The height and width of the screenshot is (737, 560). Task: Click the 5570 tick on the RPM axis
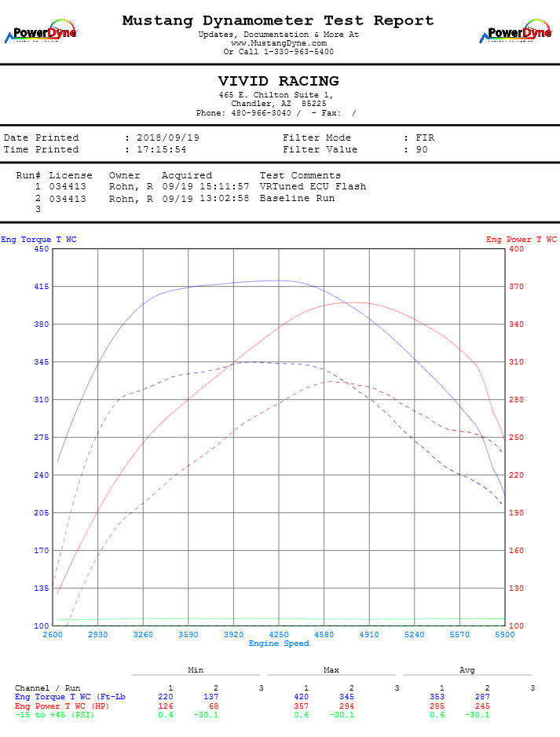click(x=459, y=635)
